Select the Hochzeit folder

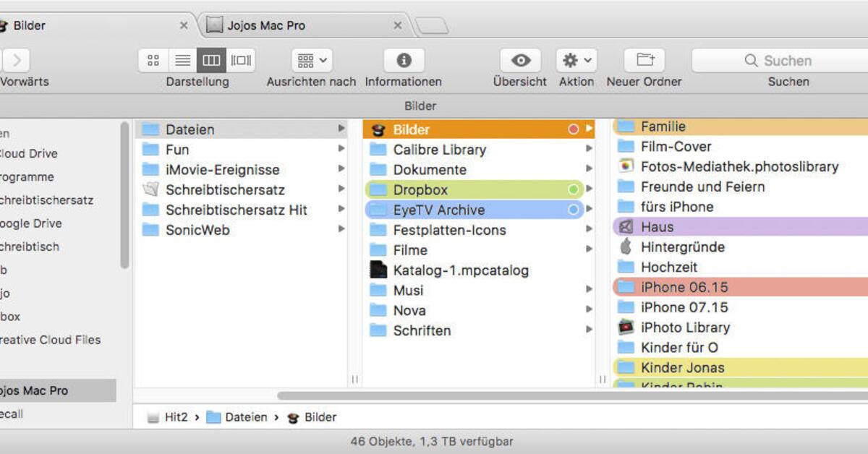coord(740,267)
